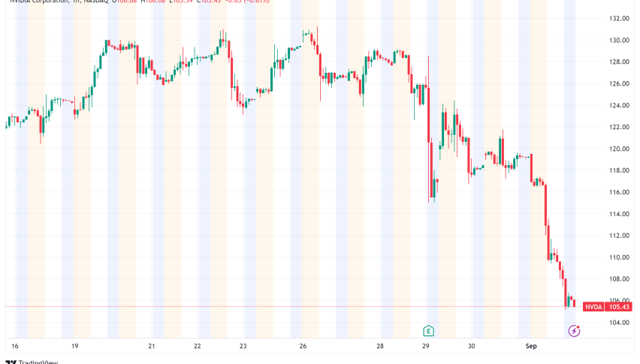640x364 pixels.
Task: Click the 124.00 price axis label
Action: (x=619, y=105)
